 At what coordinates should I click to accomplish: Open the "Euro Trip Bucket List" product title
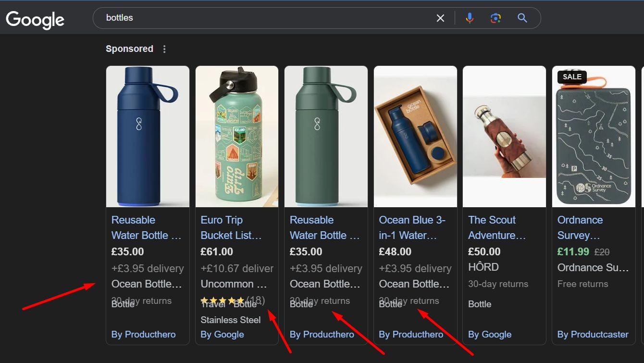(231, 227)
